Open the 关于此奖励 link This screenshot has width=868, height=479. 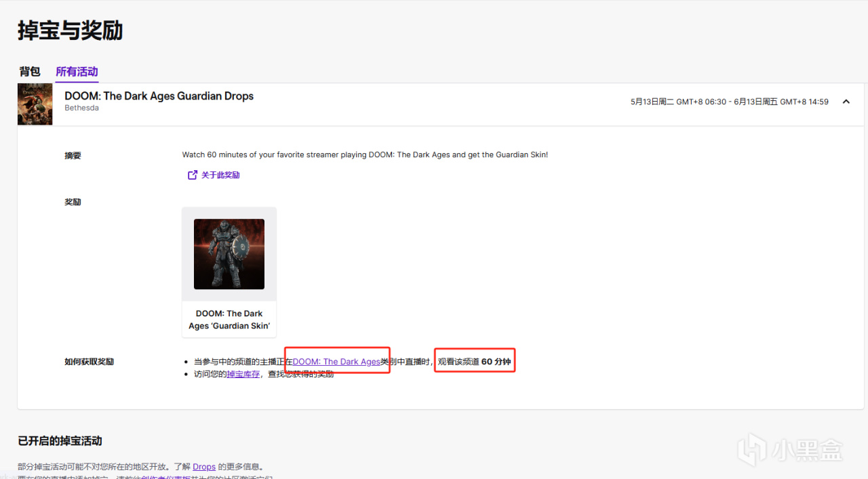[220, 175]
